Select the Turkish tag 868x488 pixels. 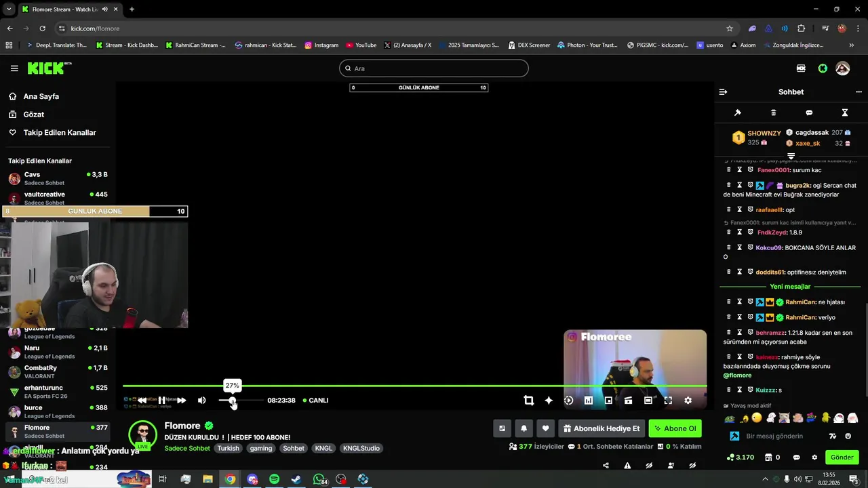point(228,449)
